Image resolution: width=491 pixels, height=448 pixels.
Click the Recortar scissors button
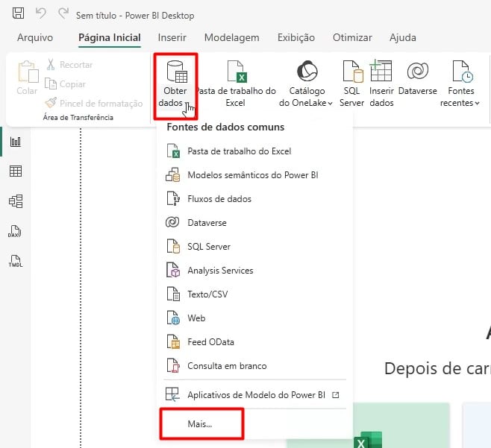click(x=69, y=64)
